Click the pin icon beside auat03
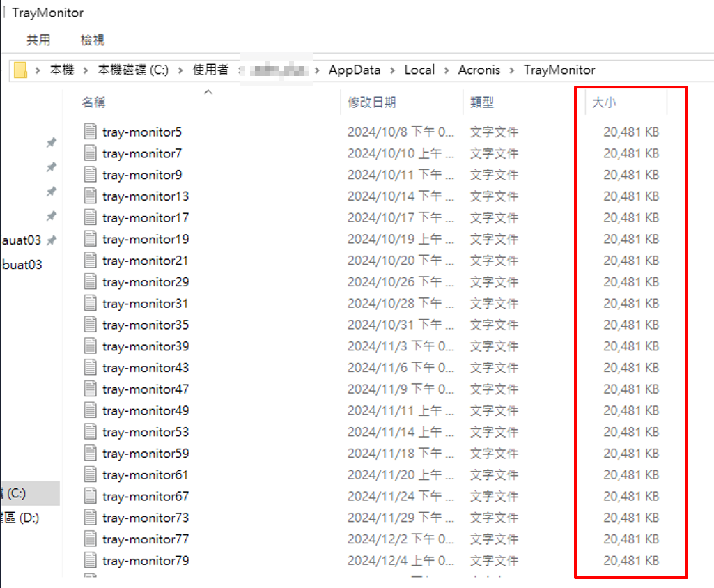This screenshot has height=588, width=714. pyautogui.click(x=52, y=240)
